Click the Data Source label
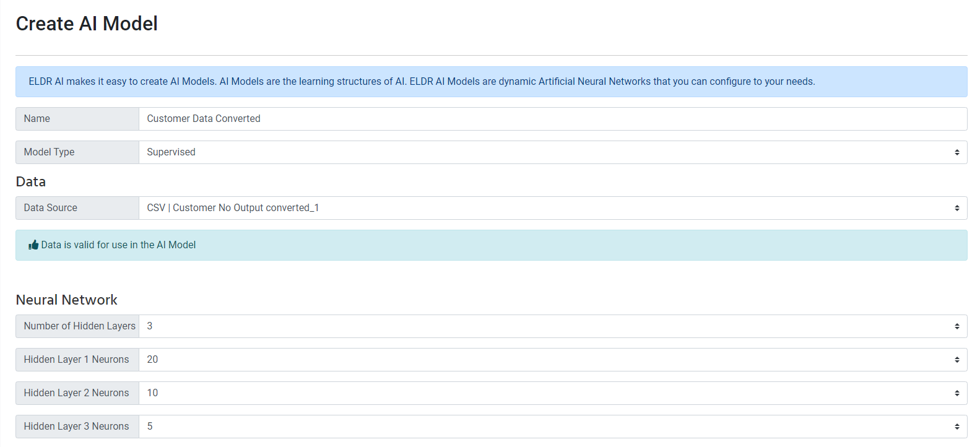This screenshot has width=980, height=447. pyautogui.click(x=51, y=208)
